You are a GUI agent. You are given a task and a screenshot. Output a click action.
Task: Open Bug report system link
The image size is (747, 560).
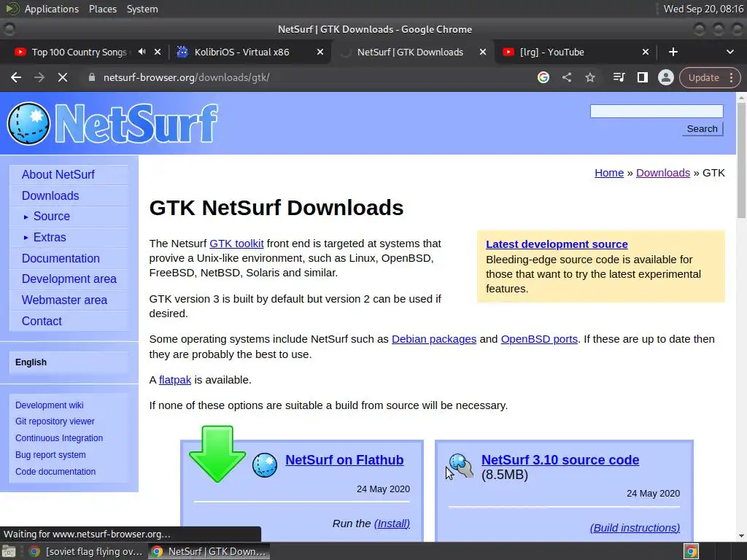(50, 455)
